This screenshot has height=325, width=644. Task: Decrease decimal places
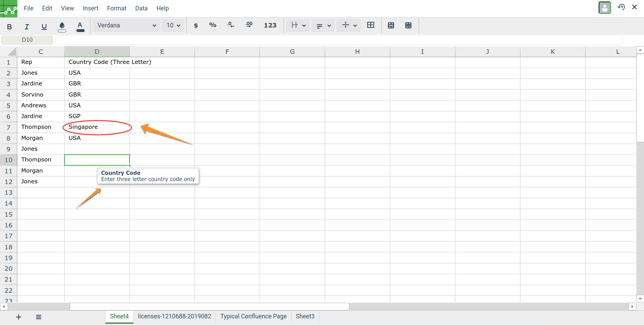point(231,25)
